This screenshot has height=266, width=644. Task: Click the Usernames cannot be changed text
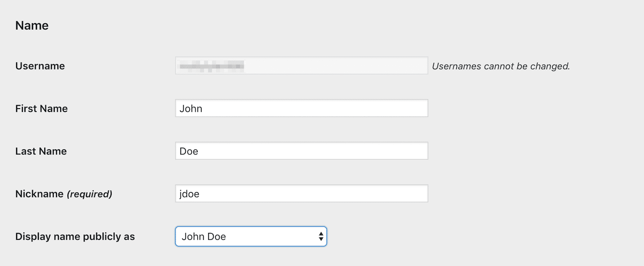(501, 66)
